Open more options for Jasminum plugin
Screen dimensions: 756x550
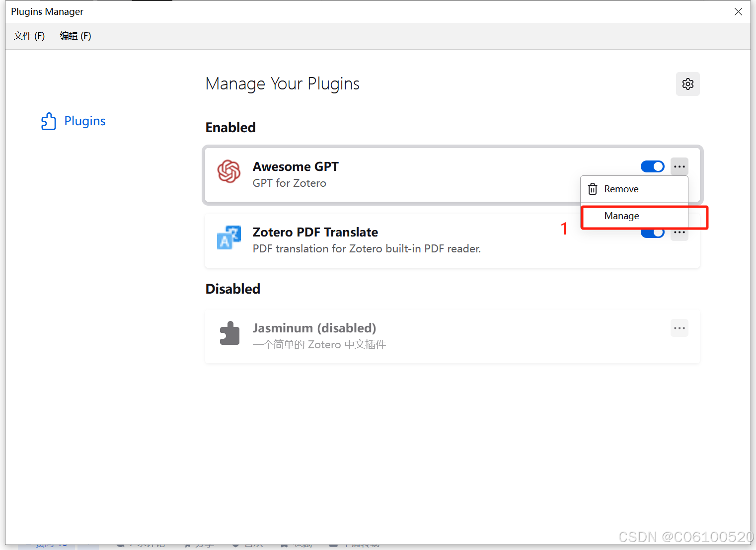(x=680, y=328)
